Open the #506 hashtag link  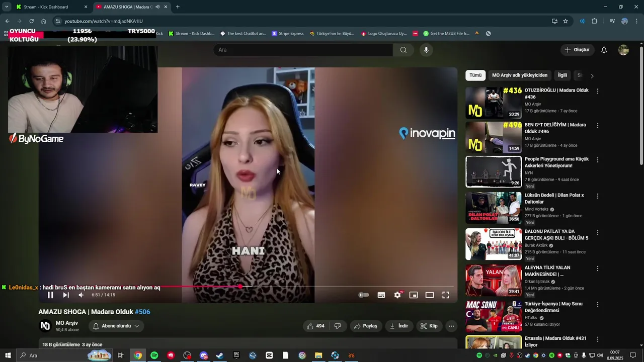click(142, 312)
